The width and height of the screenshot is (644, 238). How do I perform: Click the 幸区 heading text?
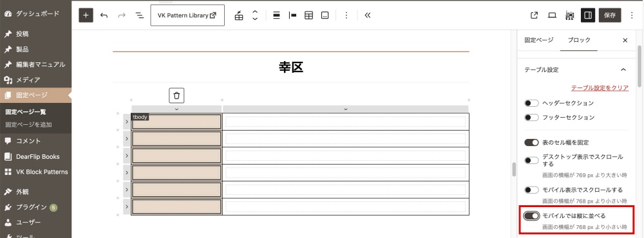pyautogui.click(x=291, y=68)
